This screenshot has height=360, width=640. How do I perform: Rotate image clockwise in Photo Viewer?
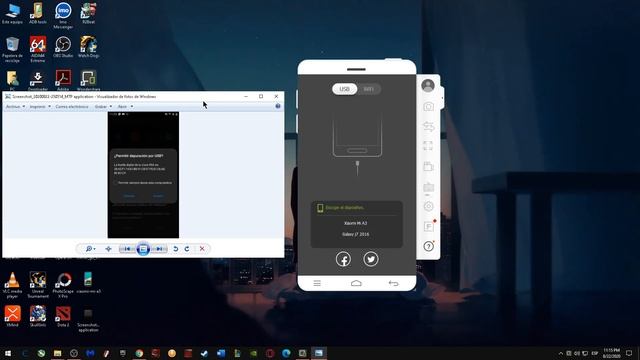(187, 249)
